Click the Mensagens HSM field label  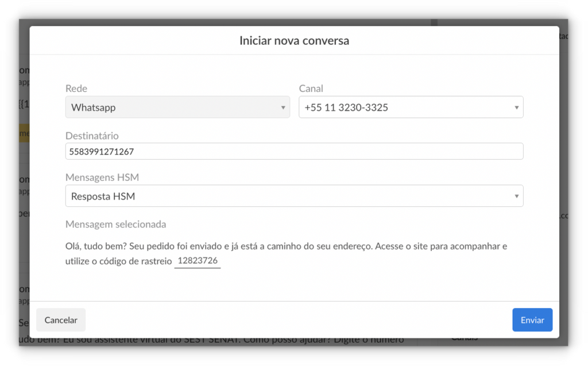pos(102,178)
